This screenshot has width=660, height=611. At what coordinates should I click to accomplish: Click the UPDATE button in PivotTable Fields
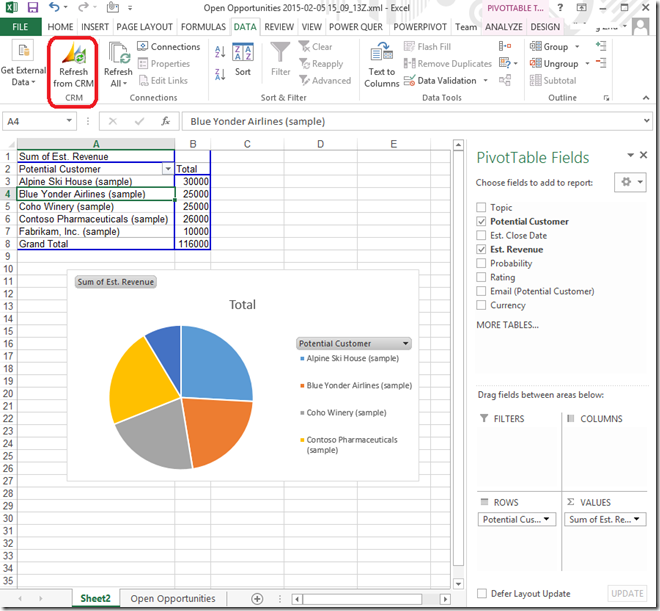click(627, 593)
